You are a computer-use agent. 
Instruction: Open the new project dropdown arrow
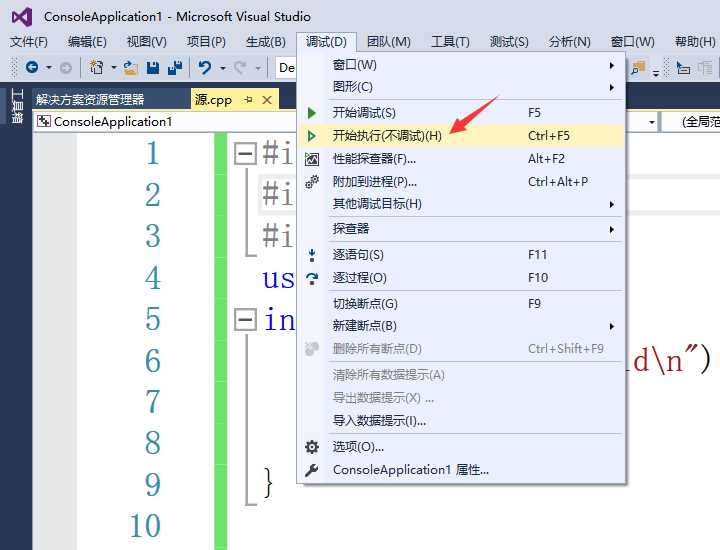pyautogui.click(x=113, y=68)
